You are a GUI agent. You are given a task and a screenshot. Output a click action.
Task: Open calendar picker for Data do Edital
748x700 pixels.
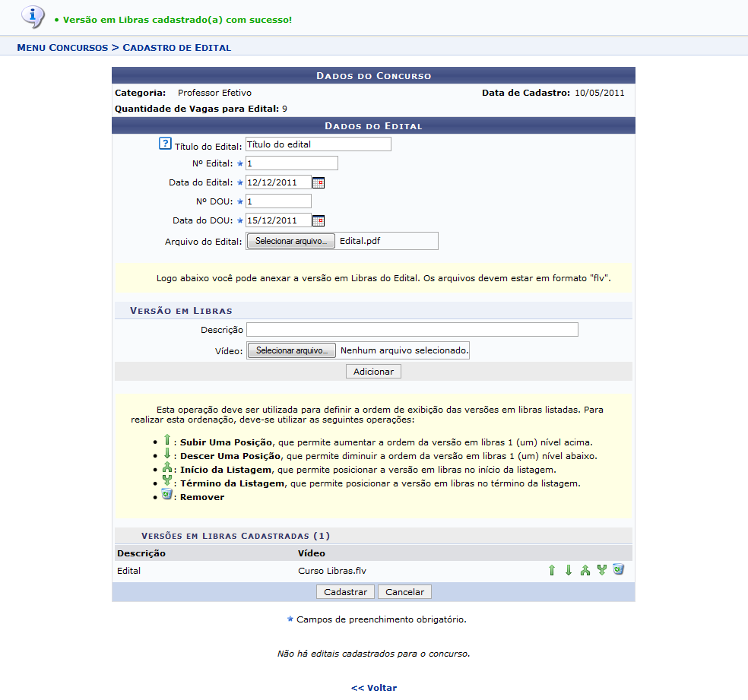click(x=319, y=182)
